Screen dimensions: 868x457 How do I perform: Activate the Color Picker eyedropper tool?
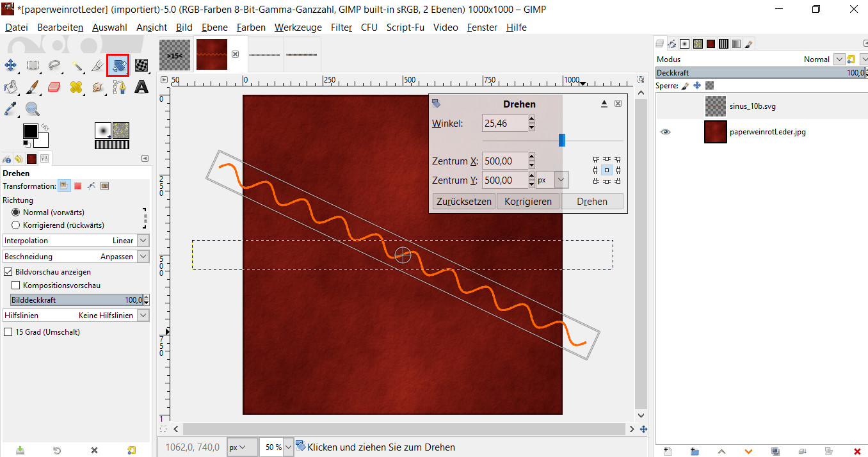[11, 109]
